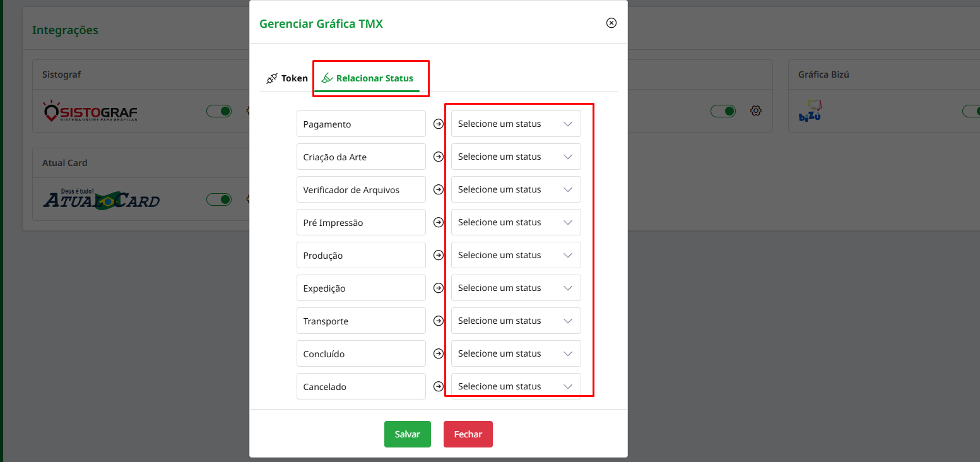Screen dimensions: 980x462
Task: Select the Relacionar Status tab
Action: [367, 78]
